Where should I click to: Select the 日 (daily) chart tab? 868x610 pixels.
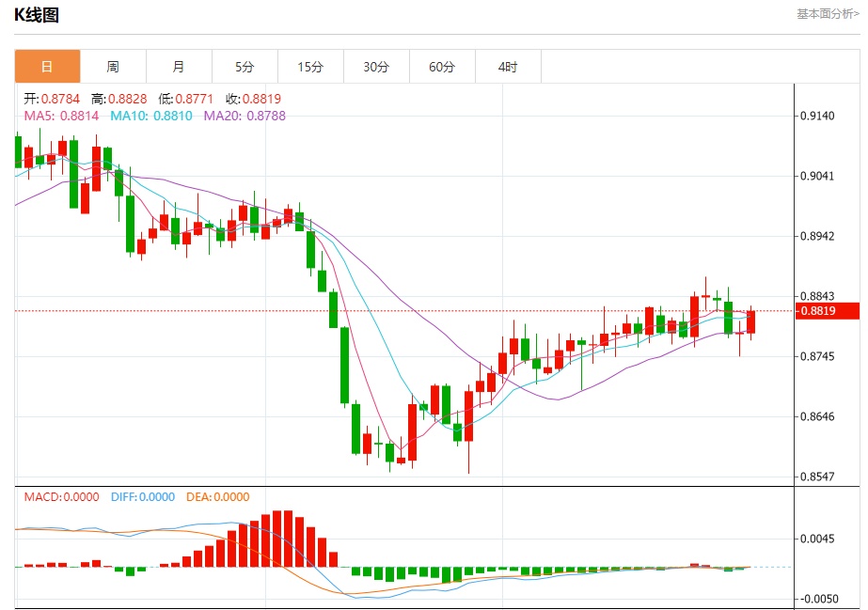pyautogui.click(x=48, y=67)
